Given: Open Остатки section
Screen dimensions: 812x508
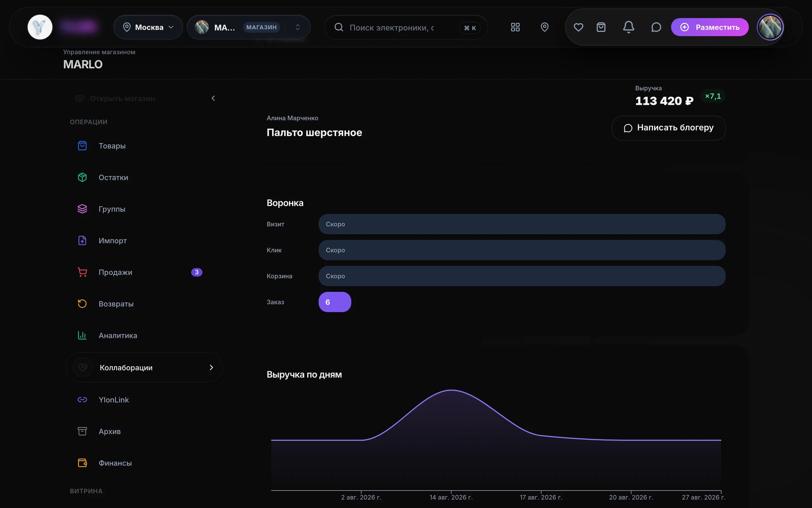Looking at the screenshot, I should [x=144, y=177].
